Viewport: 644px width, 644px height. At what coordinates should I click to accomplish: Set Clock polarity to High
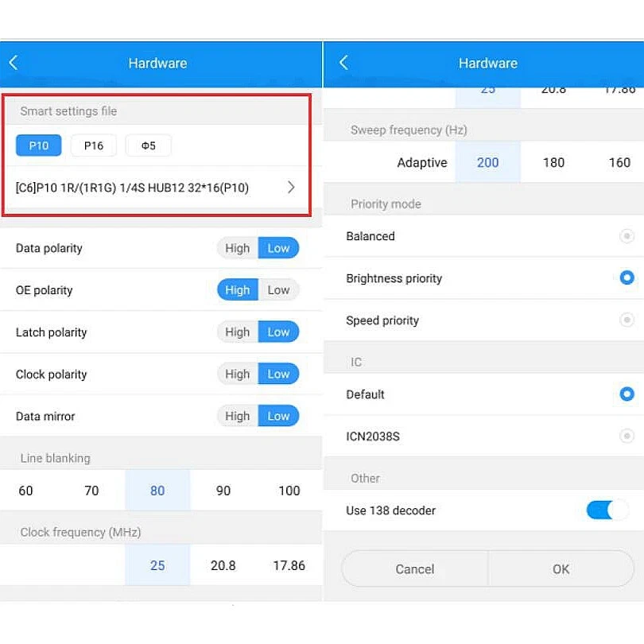[x=237, y=374]
